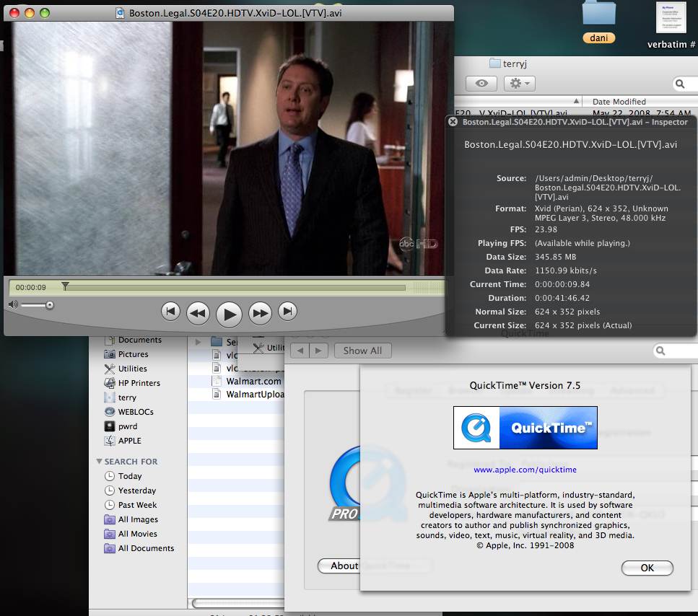This screenshot has width=698, height=616.
Task: Collapse the SEARCH FOR section
Action: (x=99, y=461)
